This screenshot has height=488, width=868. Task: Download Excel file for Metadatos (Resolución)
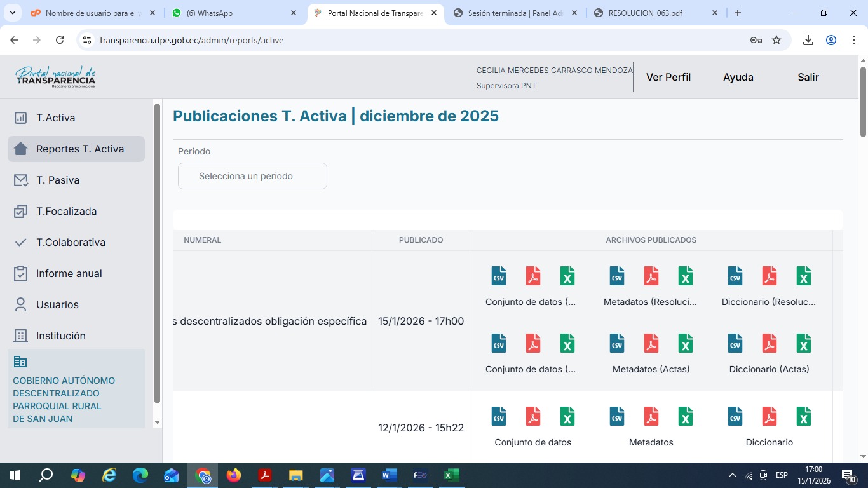685,276
